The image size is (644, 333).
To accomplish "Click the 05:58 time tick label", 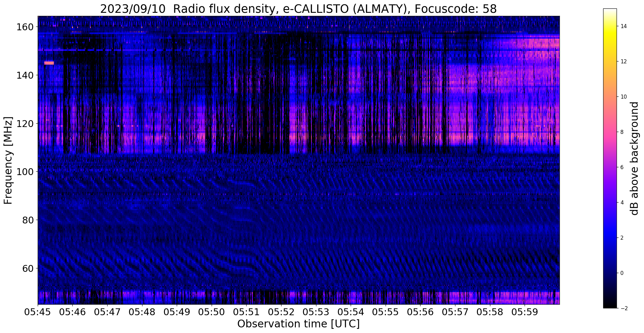I will click(490, 312).
